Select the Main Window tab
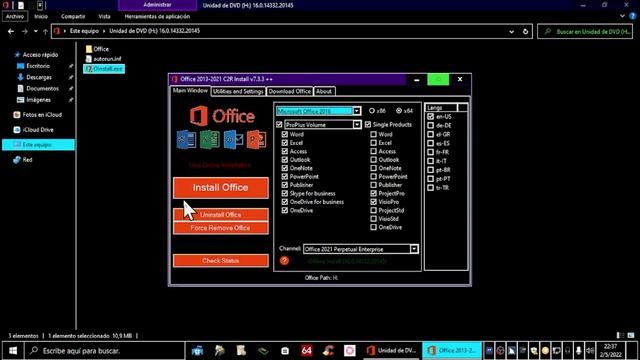The image size is (640, 360). [190, 91]
